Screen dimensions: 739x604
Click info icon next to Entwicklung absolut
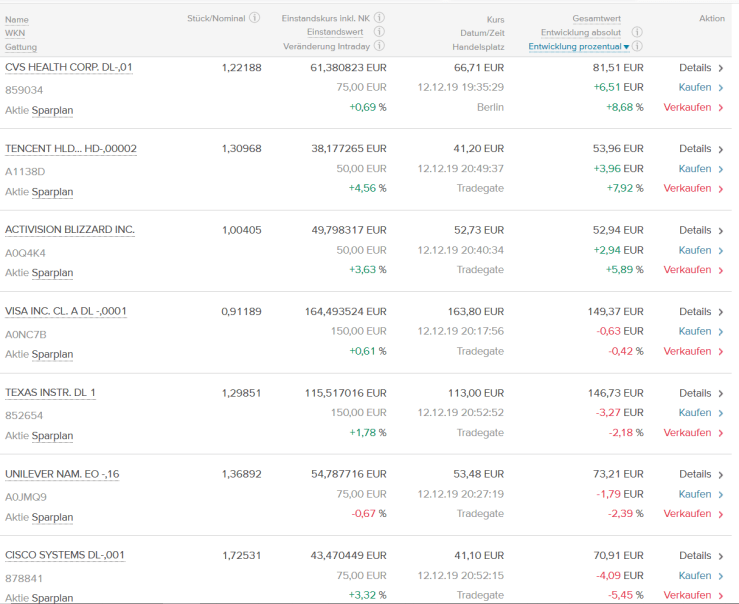(x=637, y=32)
